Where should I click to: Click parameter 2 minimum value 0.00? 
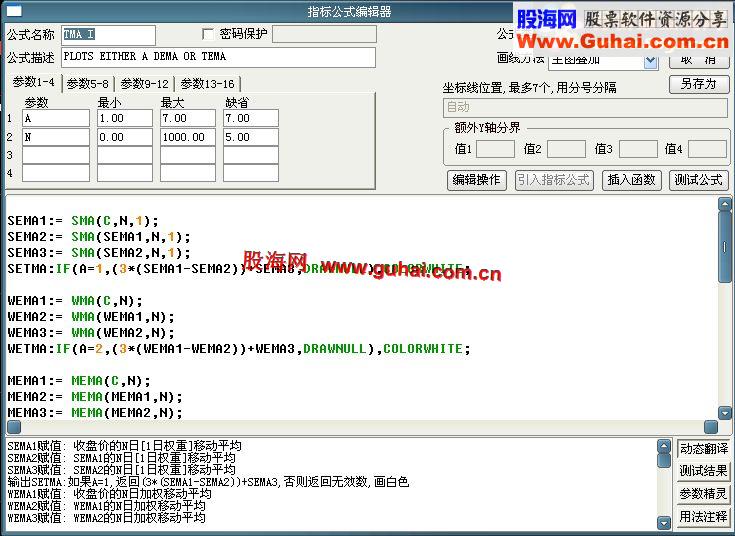pyautogui.click(x=125, y=137)
